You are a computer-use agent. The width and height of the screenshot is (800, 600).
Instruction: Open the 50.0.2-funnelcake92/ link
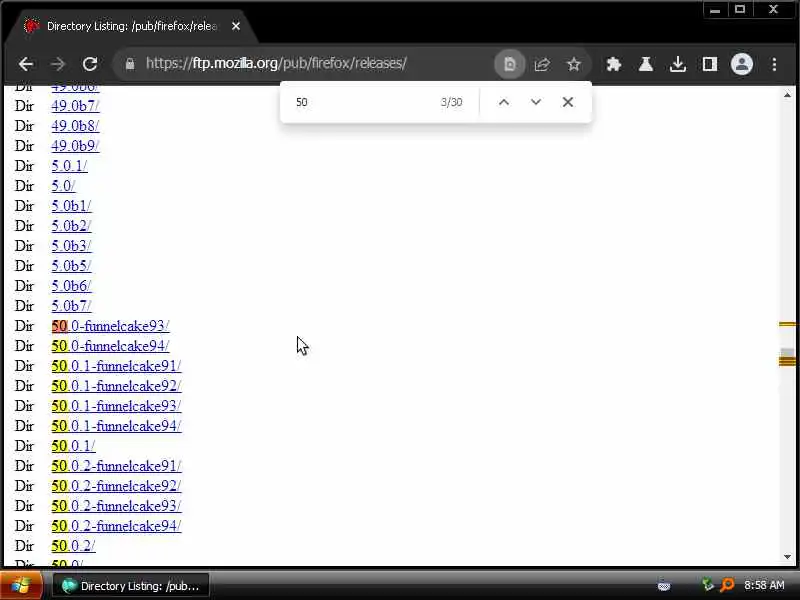click(116, 486)
